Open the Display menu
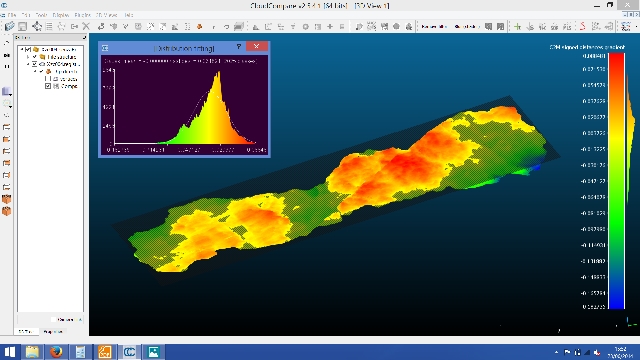 61,15
